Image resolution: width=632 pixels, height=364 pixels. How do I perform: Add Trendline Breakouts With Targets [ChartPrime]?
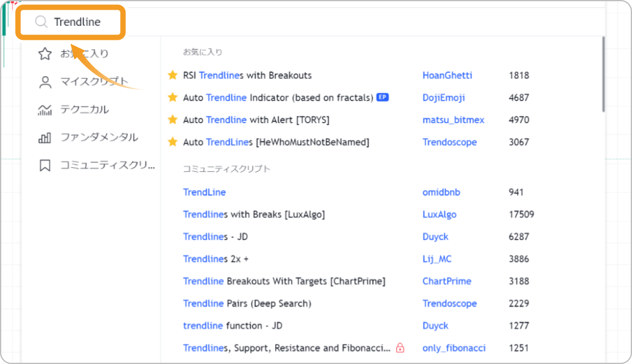coord(284,281)
